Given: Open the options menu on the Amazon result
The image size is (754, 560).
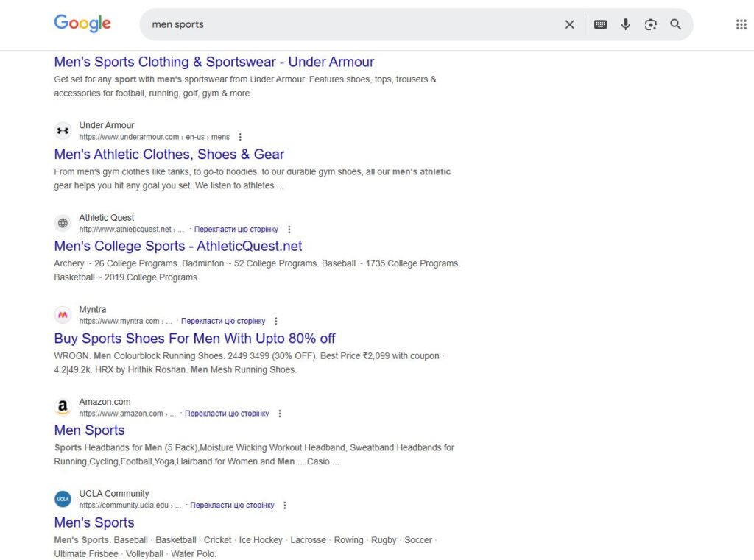Looking at the screenshot, I should [280, 414].
